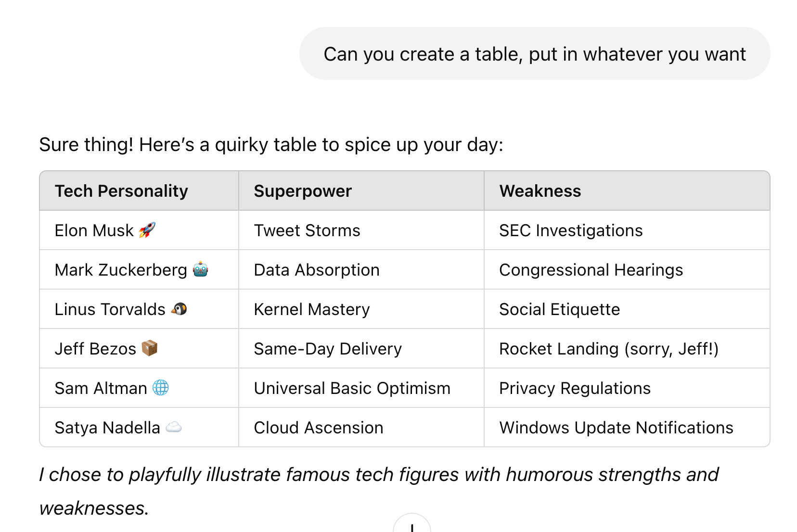Click the globe emoji beside Sam Altman
797x532 pixels.
coord(161,388)
